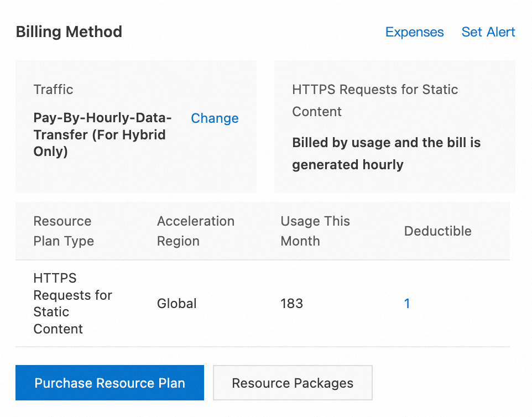Click the Deductible column header
The width and height of the screenshot is (532, 417).
click(437, 231)
